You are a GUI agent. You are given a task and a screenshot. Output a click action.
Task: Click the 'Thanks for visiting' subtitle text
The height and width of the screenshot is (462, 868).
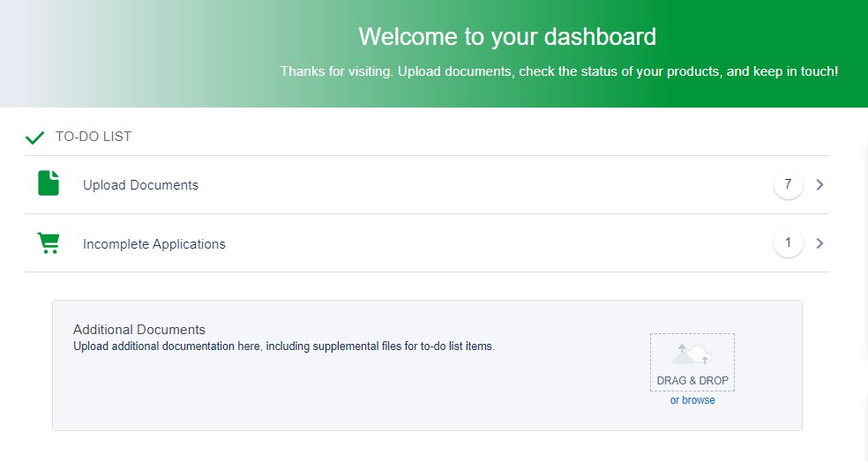point(559,71)
